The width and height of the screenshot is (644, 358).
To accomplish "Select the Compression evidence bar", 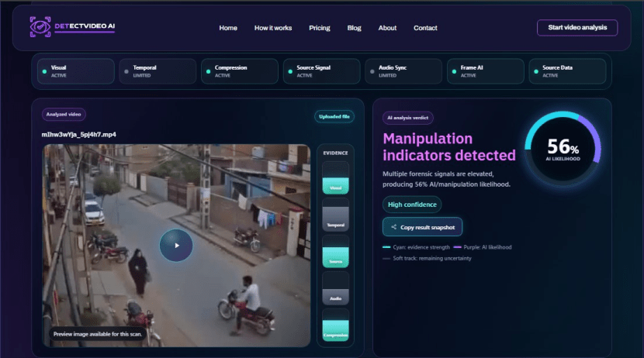I will point(335,325).
